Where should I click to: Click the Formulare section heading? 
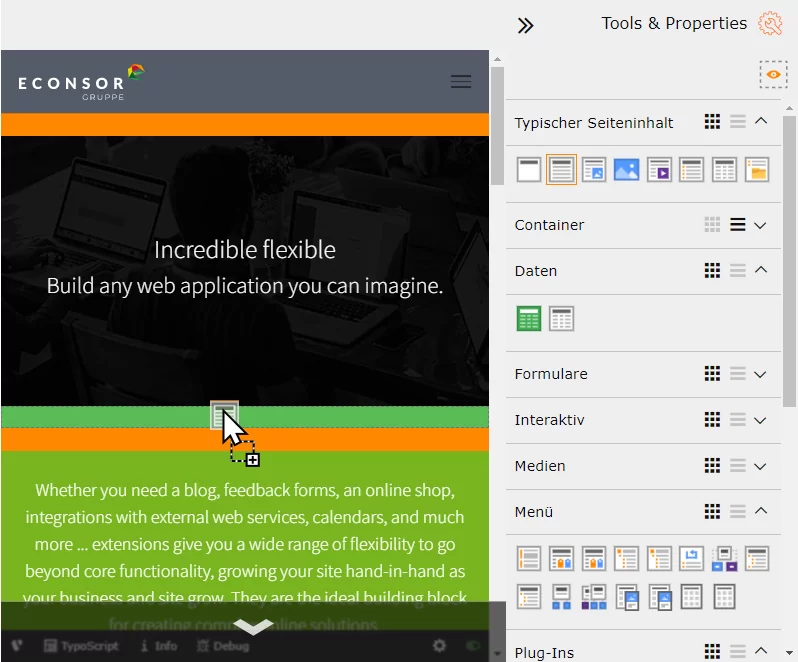(x=551, y=374)
